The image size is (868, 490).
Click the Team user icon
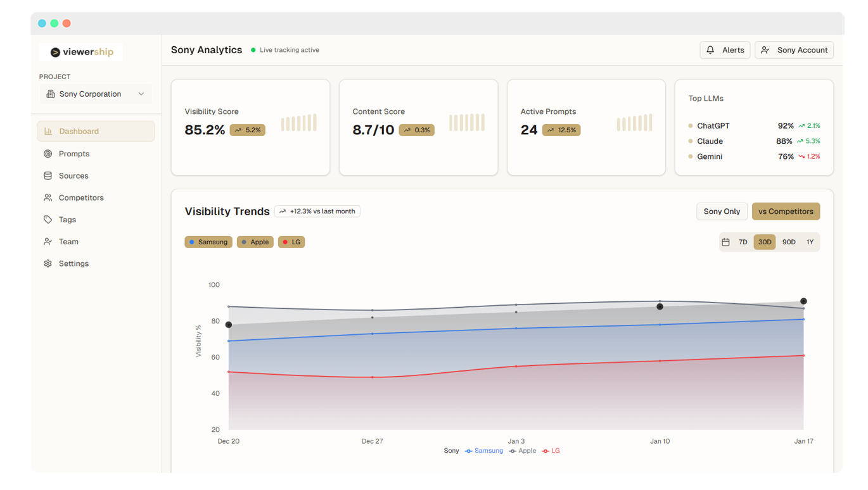(48, 242)
